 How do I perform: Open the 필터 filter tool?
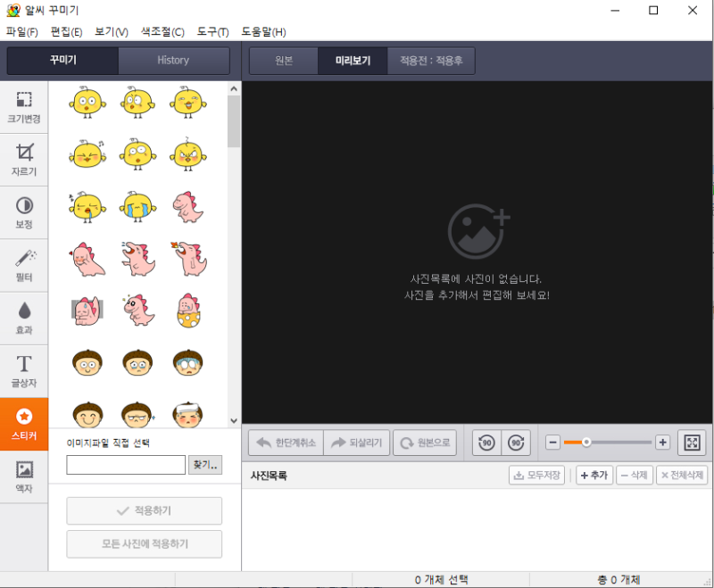pos(24,266)
